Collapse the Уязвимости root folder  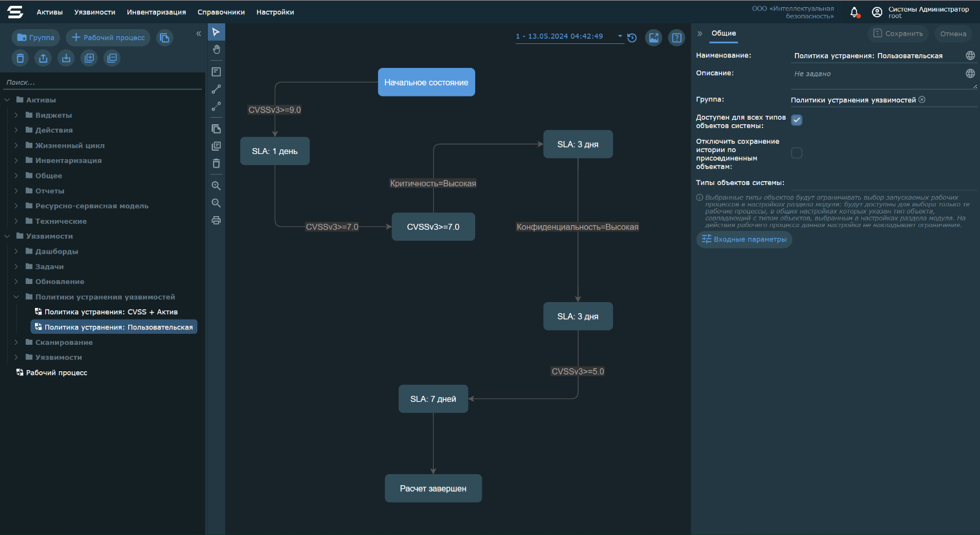click(x=7, y=236)
